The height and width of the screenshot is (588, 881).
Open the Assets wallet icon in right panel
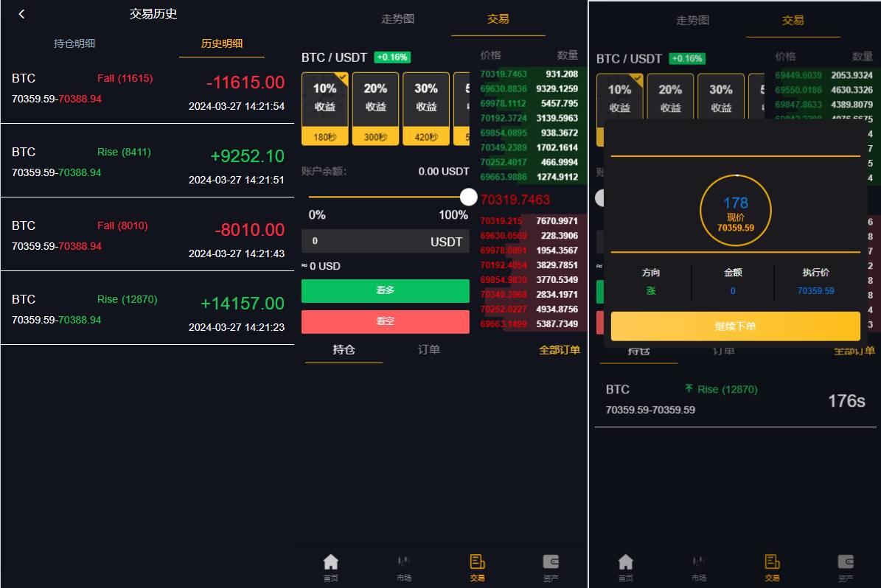point(846,567)
